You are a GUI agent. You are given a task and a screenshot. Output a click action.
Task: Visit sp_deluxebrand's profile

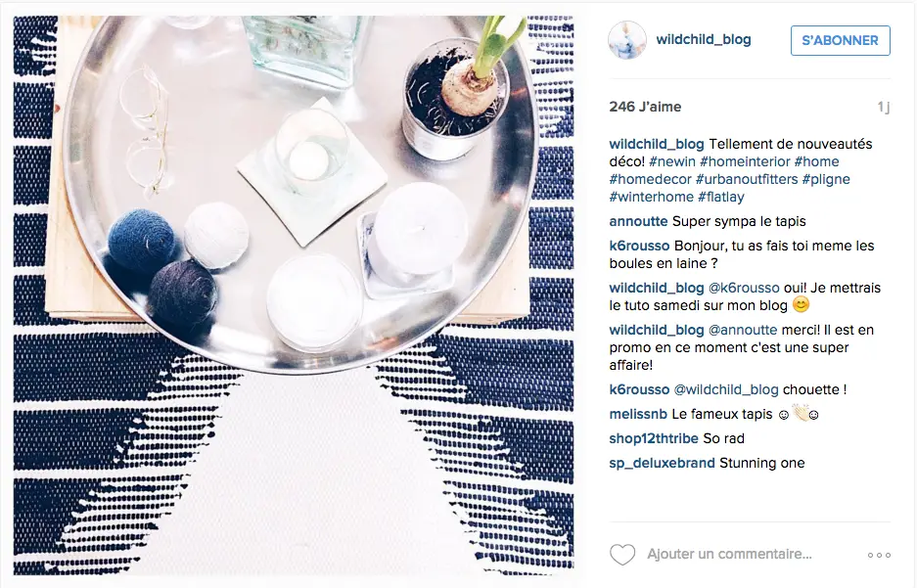point(662,463)
